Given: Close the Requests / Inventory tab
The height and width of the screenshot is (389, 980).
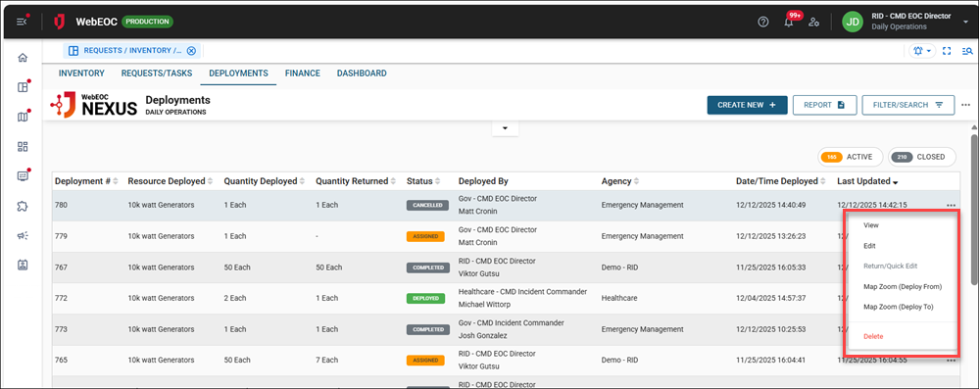Looking at the screenshot, I should click(191, 51).
